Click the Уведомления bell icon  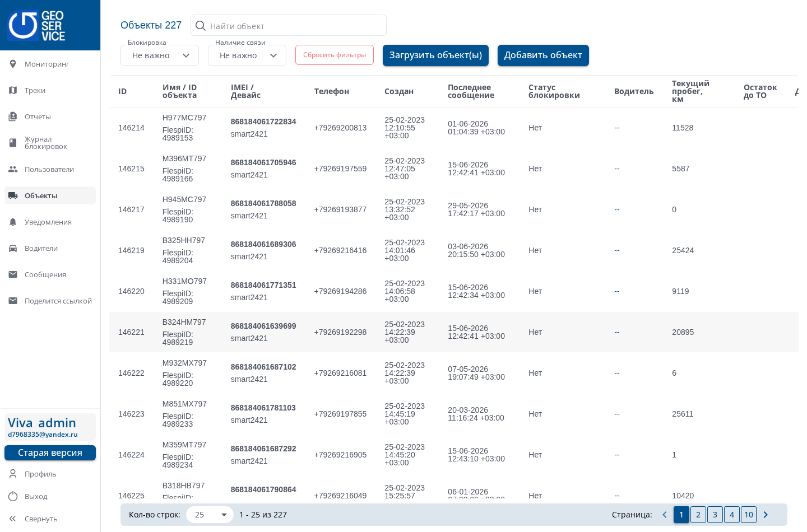pyautogui.click(x=13, y=222)
